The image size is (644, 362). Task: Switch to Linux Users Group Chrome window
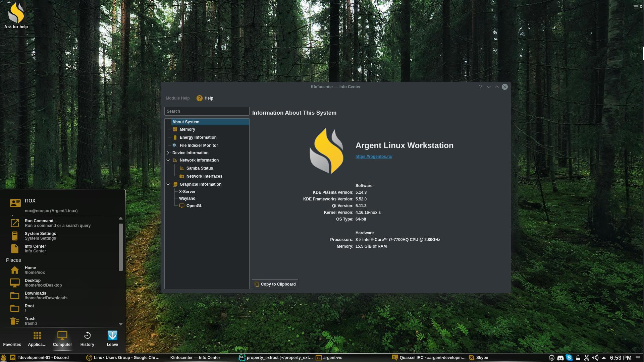(x=123, y=358)
